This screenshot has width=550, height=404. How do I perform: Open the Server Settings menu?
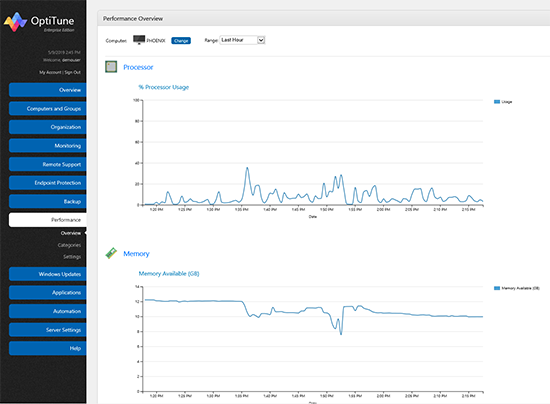48,330
